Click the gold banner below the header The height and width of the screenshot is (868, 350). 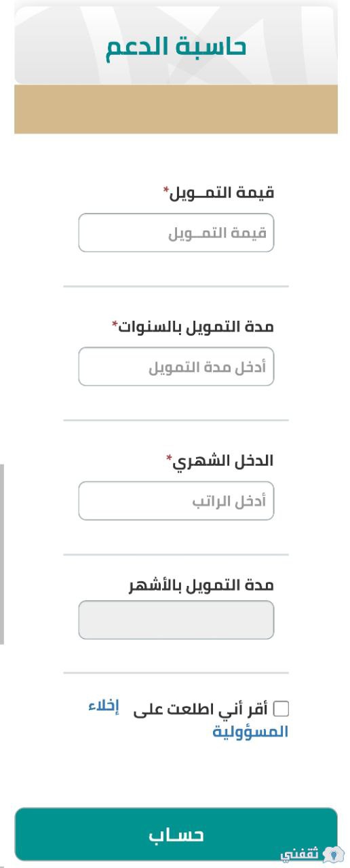pyautogui.click(x=176, y=109)
